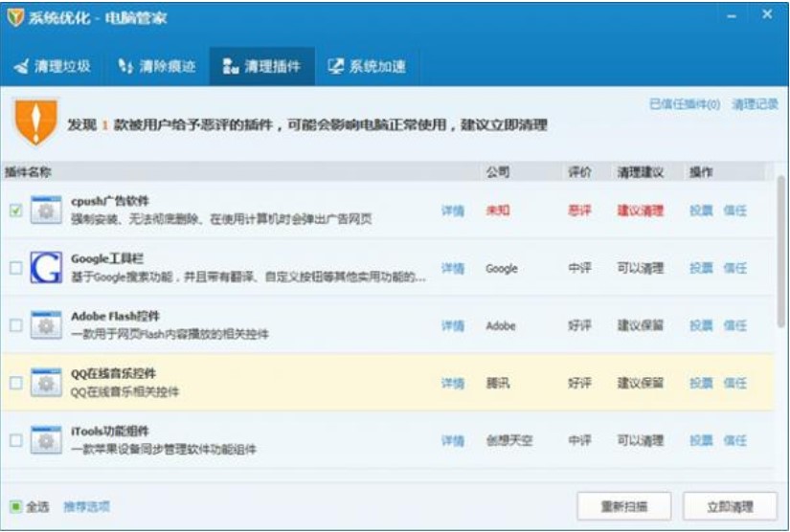Click the red 恶评 rating text
790x532 pixels.
pyautogui.click(x=579, y=211)
